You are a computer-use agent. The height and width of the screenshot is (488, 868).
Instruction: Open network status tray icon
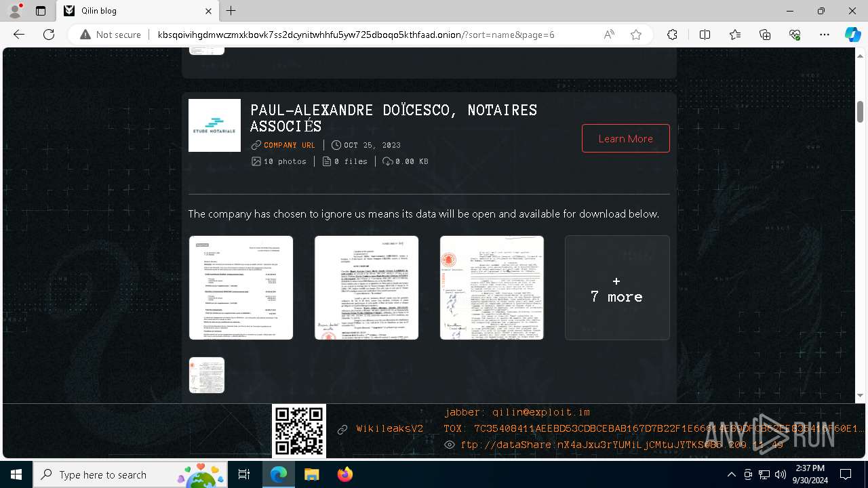pyautogui.click(x=764, y=474)
